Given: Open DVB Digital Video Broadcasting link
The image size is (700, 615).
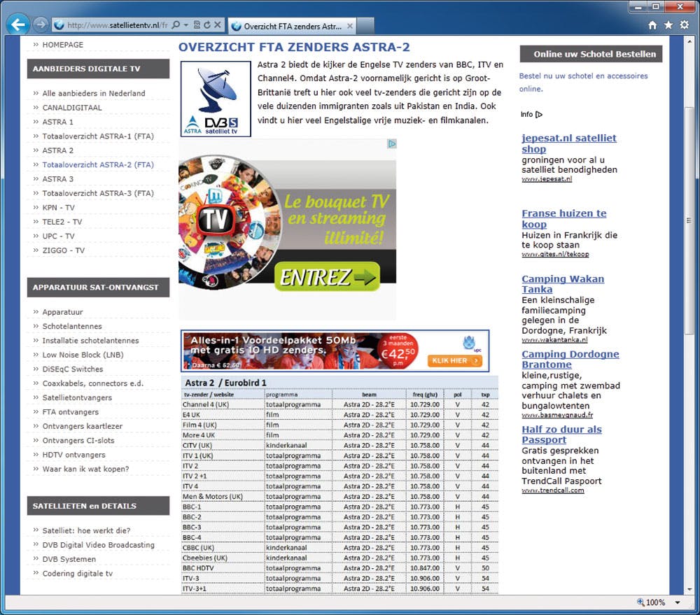Looking at the screenshot, I should pyautogui.click(x=98, y=545).
